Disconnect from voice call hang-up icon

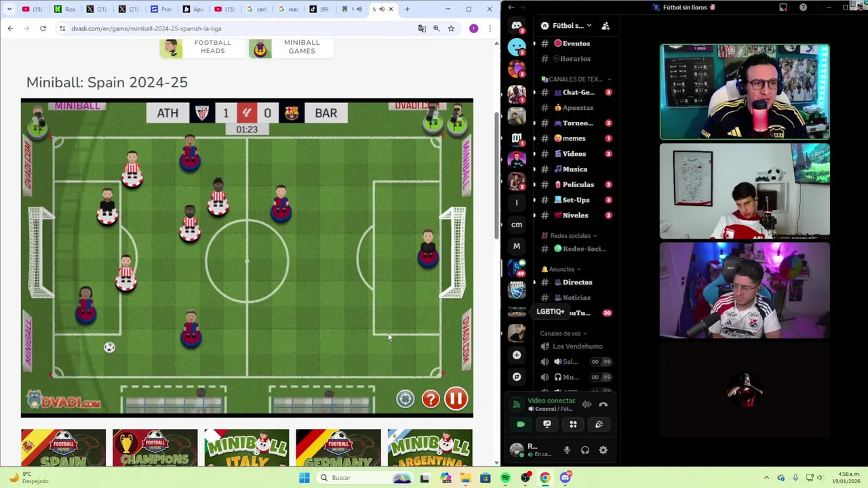tap(603, 405)
